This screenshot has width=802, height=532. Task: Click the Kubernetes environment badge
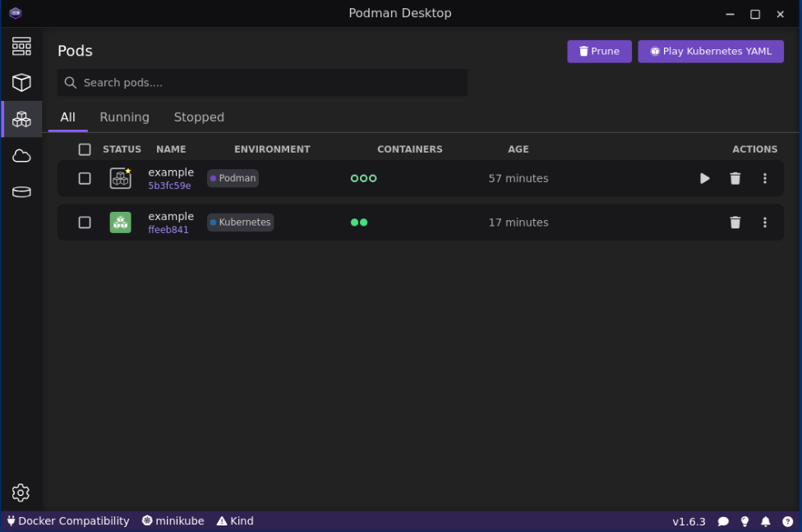click(241, 222)
